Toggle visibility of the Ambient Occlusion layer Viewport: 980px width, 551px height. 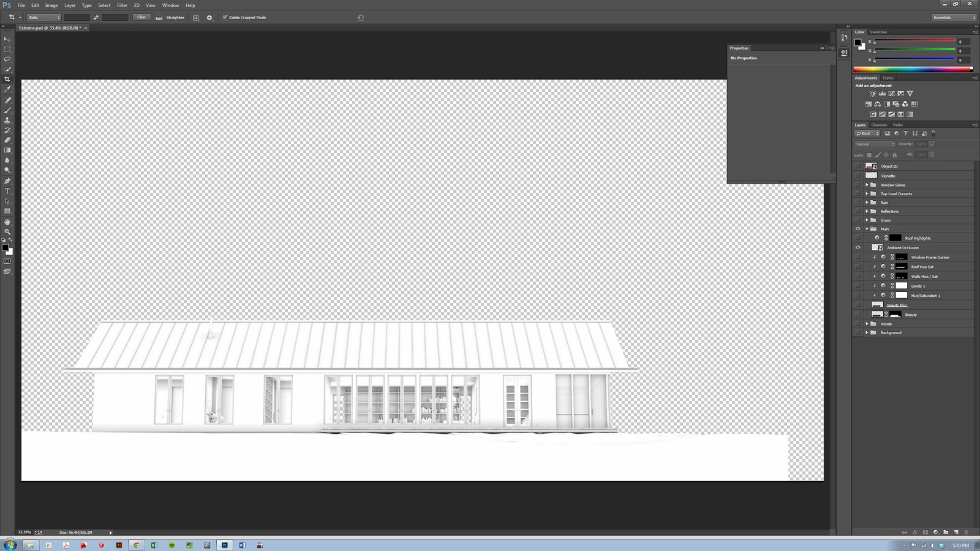[858, 247]
